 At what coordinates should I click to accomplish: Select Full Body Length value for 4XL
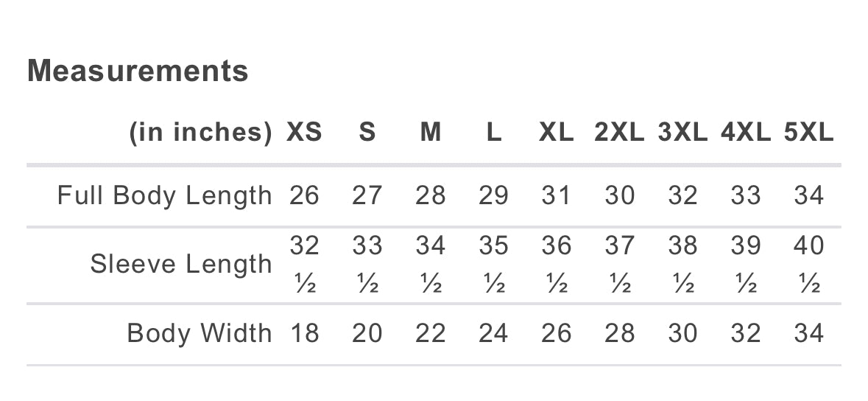[x=745, y=195]
